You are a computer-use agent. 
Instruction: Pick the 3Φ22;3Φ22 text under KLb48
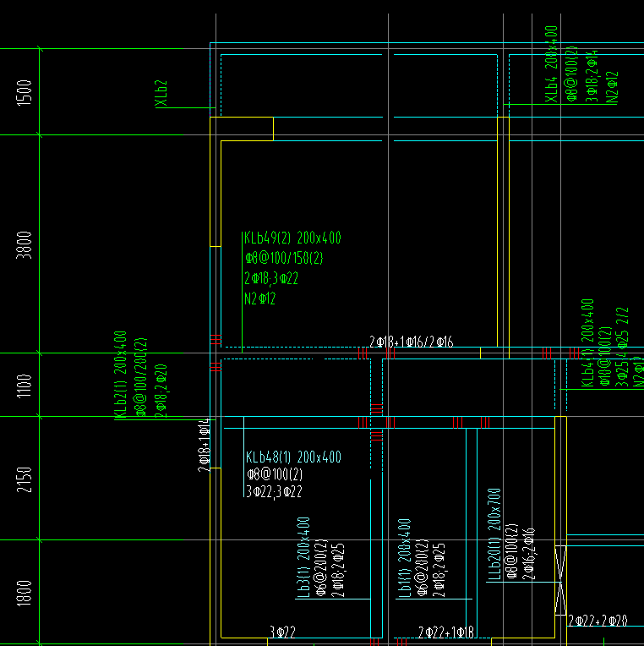point(274,491)
